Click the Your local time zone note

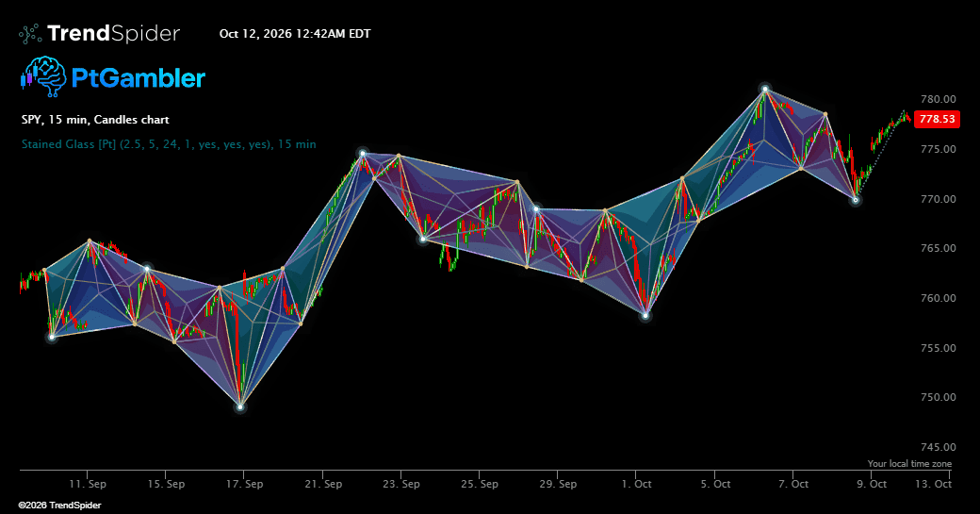point(909,463)
